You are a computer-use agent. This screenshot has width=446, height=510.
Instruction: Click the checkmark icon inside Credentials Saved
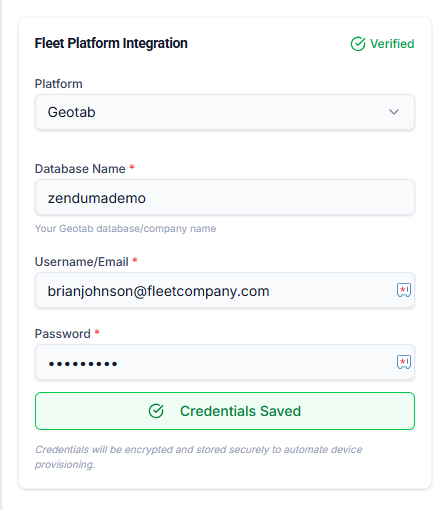coord(156,411)
